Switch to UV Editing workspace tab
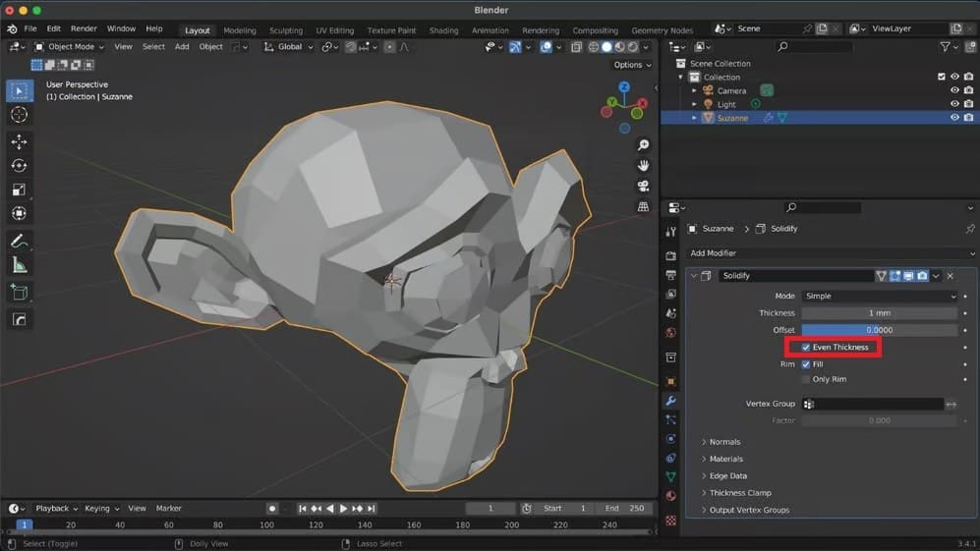The image size is (980, 551). [x=334, y=30]
